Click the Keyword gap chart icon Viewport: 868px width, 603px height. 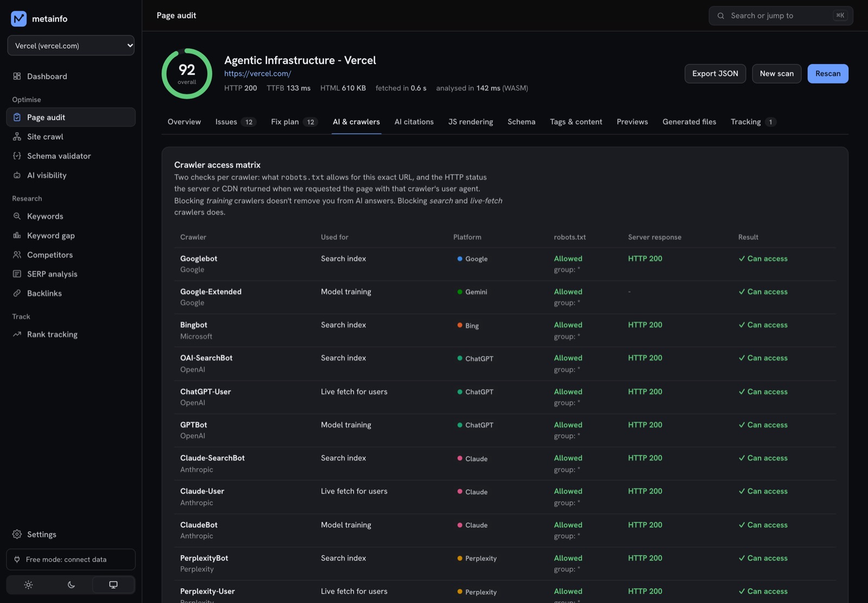coord(17,236)
